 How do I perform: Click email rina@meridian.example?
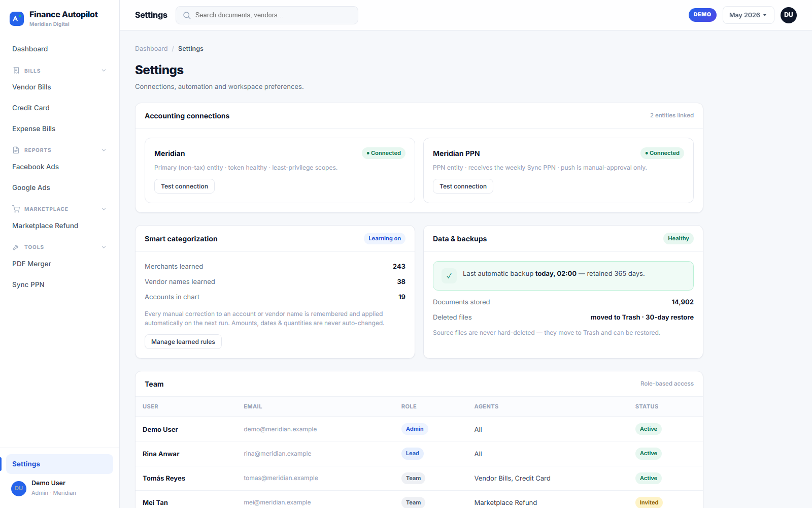coord(278,454)
